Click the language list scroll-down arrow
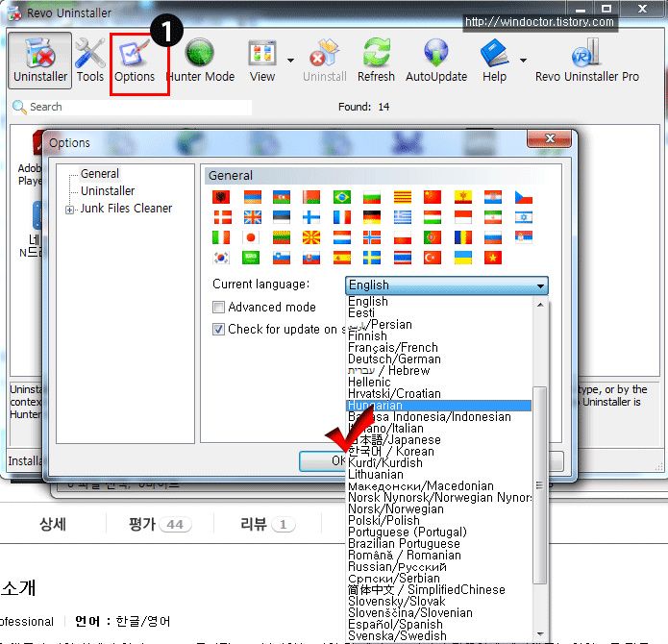Screen dimensions: 668x644 [x=540, y=634]
